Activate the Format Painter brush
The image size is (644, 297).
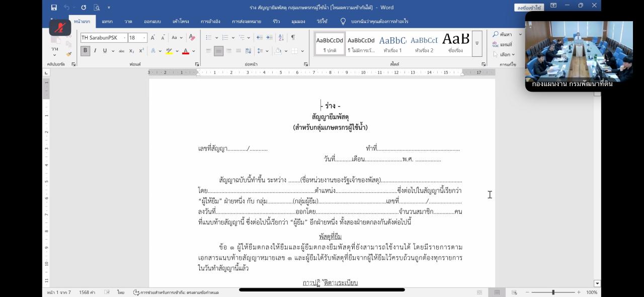click(x=68, y=54)
